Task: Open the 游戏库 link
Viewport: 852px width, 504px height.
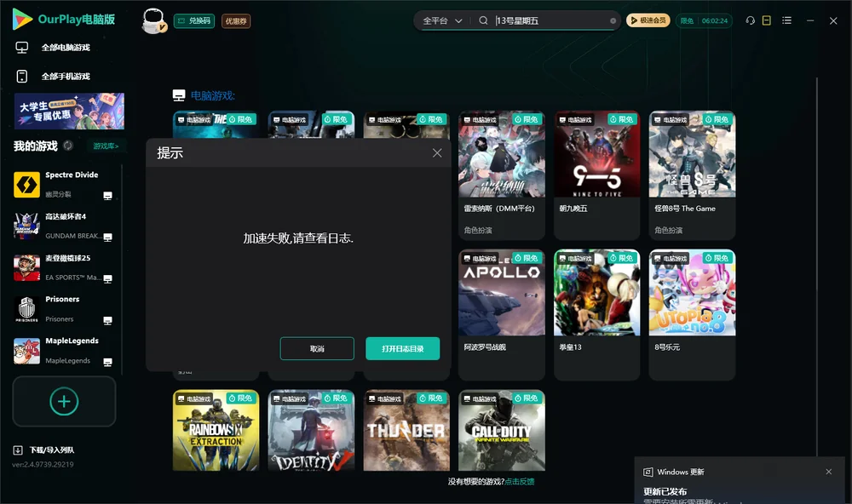Action: (106, 146)
